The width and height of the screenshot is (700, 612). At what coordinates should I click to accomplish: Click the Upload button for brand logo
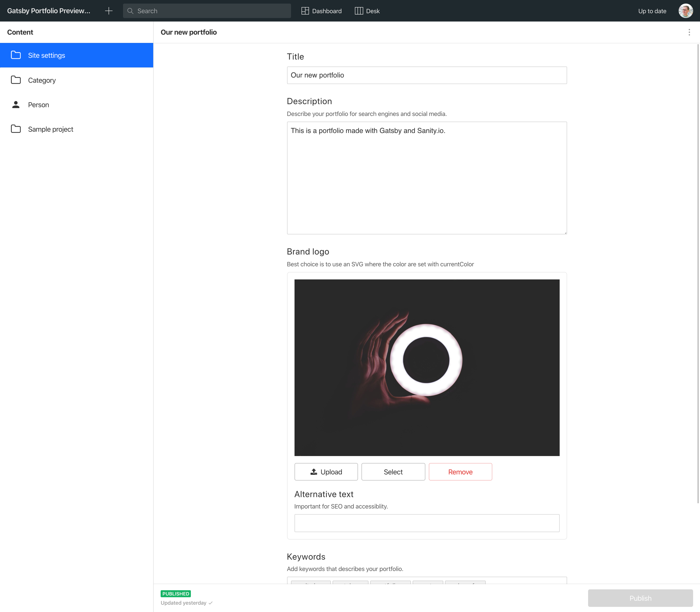[326, 472]
